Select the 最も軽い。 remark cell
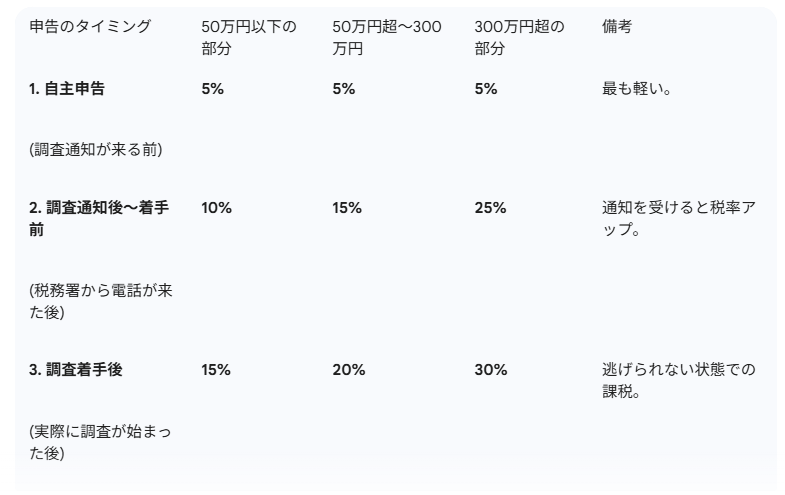This screenshot has width=785, height=495. point(637,89)
